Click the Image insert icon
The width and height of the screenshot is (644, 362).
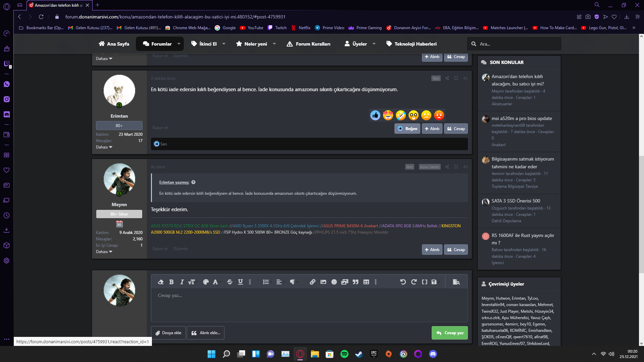[323, 282]
